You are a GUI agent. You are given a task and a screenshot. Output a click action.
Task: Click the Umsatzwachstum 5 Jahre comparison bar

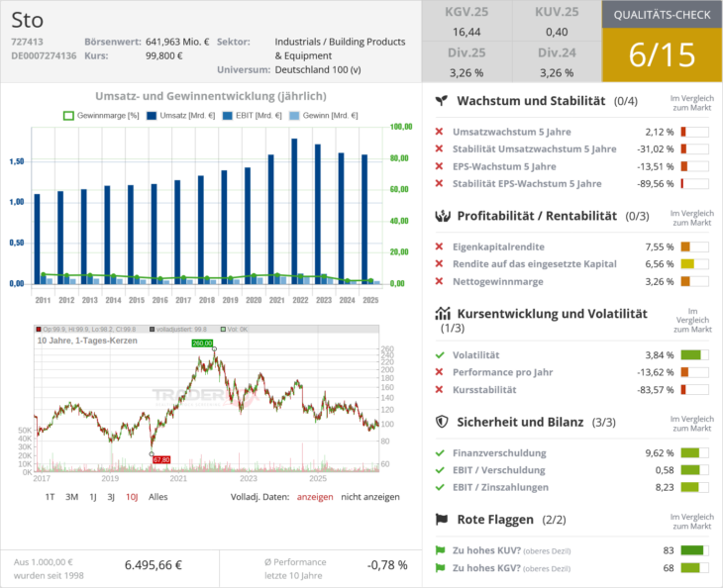pos(694,132)
